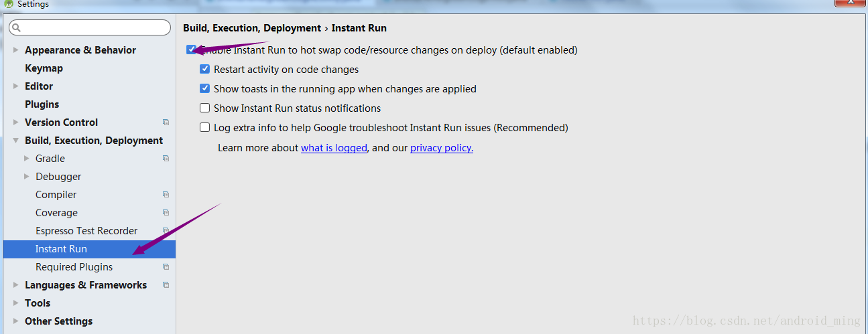Click project-level icon beside Gradle
Image resolution: width=868 pixels, height=334 pixels.
[x=166, y=159]
